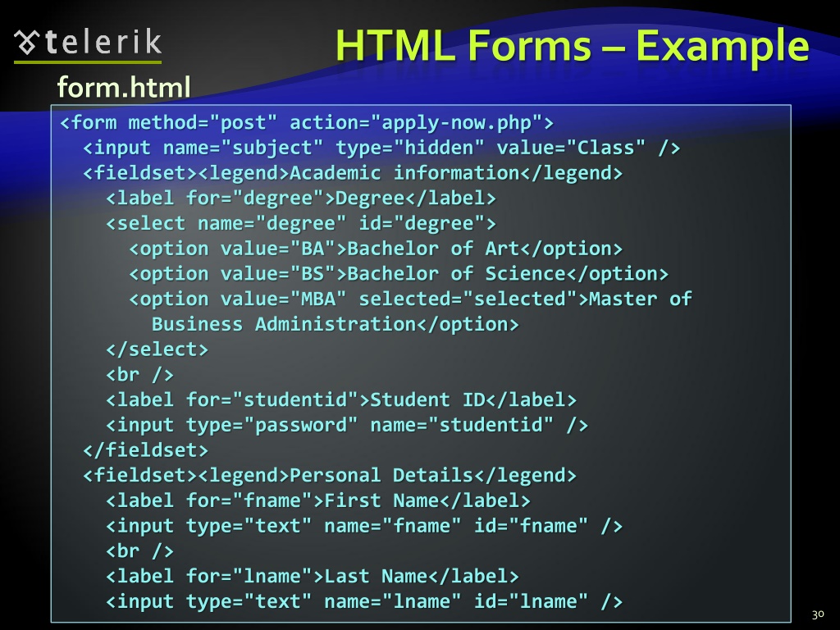Click the 'HTML Forms – Example' slide title
The height and width of the screenshot is (630, 840).
click(x=572, y=46)
